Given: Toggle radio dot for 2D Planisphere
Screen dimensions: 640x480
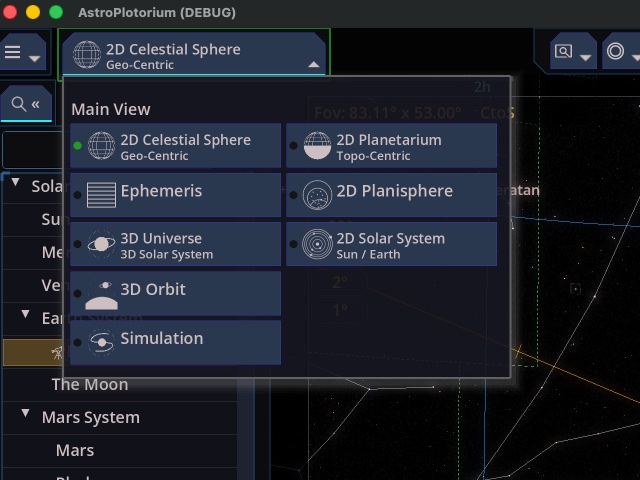Looking at the screenshot, I should [x=293, y=195].
